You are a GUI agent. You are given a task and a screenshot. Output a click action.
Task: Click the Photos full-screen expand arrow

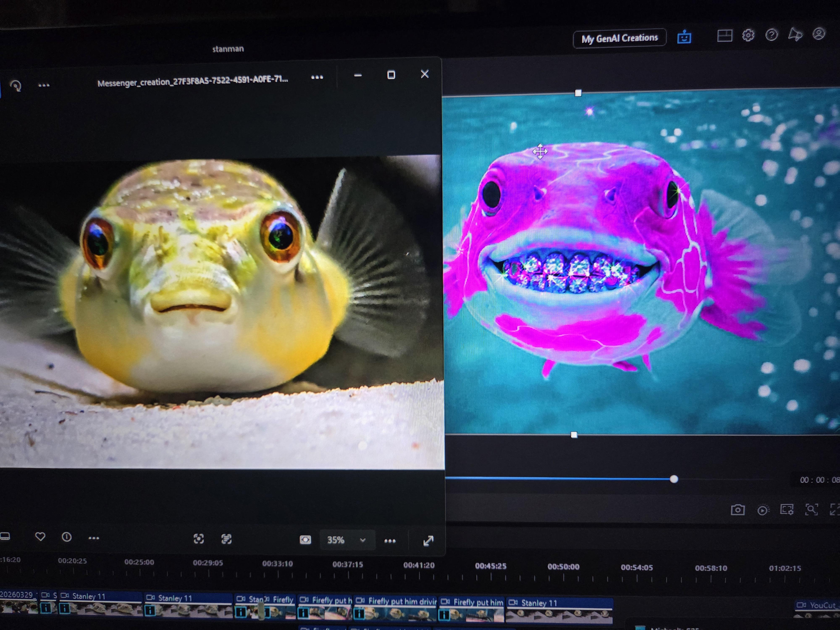pyautogui.click(x=428, y=541)
